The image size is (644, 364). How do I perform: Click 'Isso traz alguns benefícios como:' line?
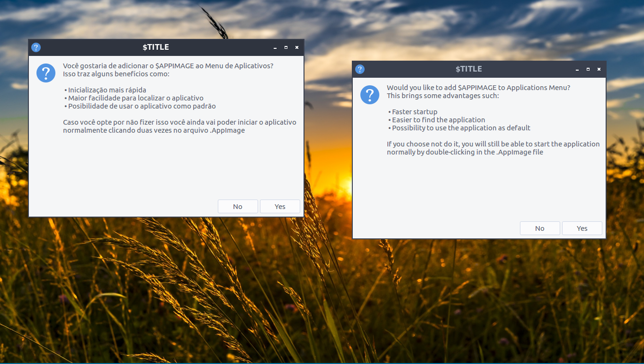tap(116, 74)
